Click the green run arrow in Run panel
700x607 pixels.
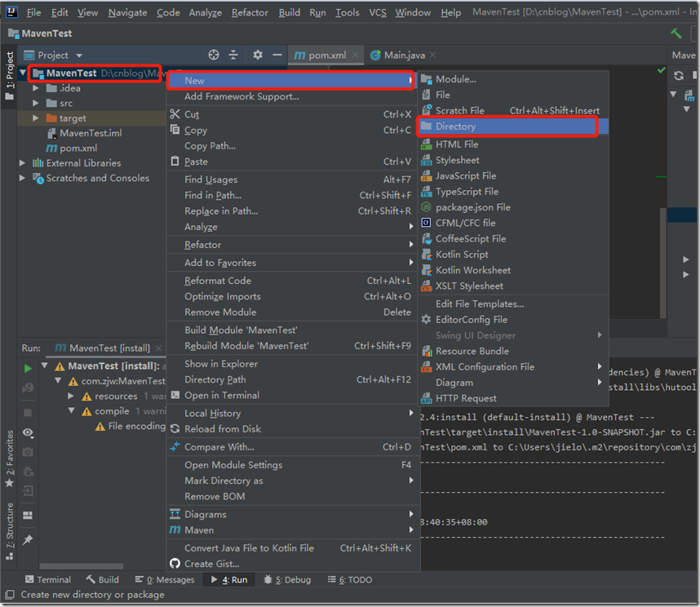click(28, 368)
